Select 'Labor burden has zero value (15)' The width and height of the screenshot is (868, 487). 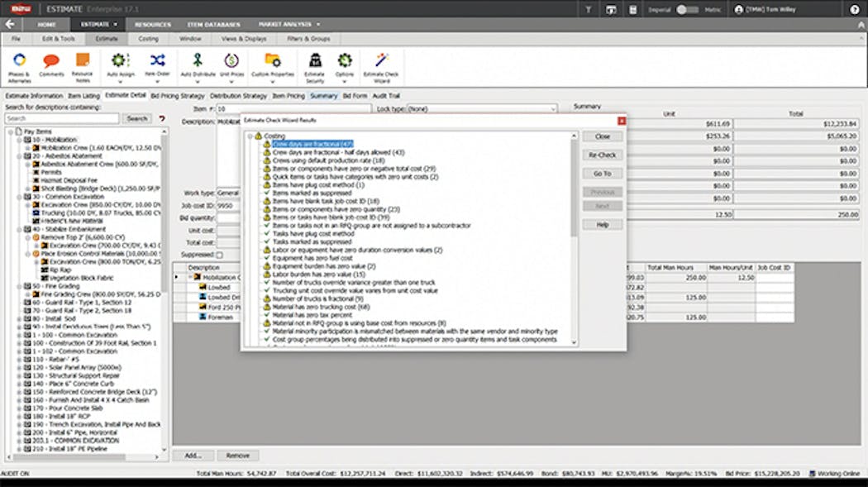[319, 275]
